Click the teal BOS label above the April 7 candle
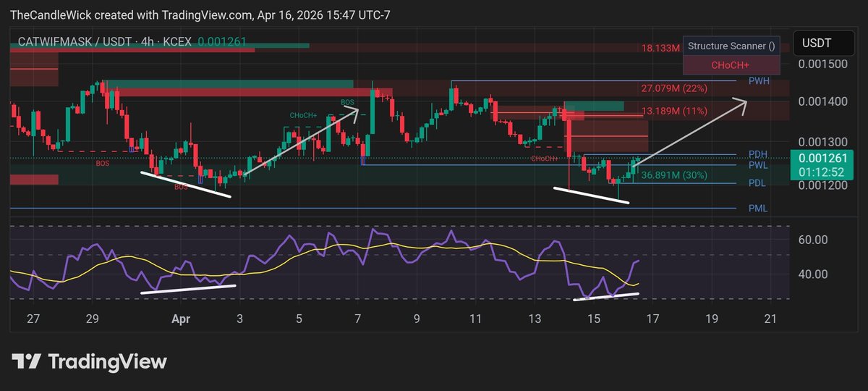The image size is (868, 391). [348, 103]
